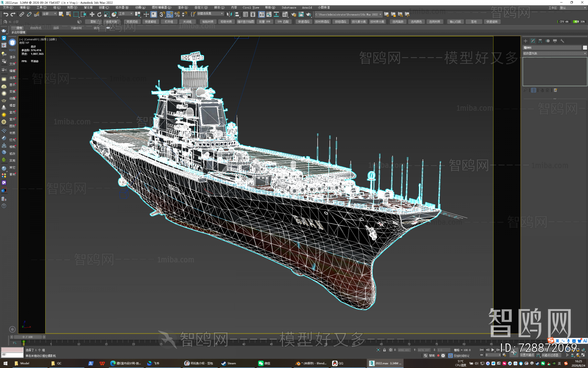588x368 pixels.
Task: Open the Arnold menu
Action: coord(307,7)
